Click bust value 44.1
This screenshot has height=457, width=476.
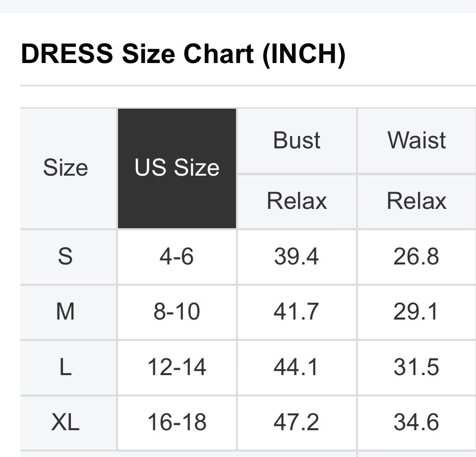(x=297, y=368)
